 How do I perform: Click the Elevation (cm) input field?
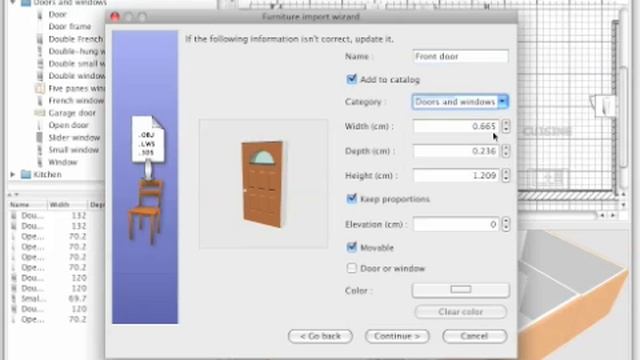456,224
